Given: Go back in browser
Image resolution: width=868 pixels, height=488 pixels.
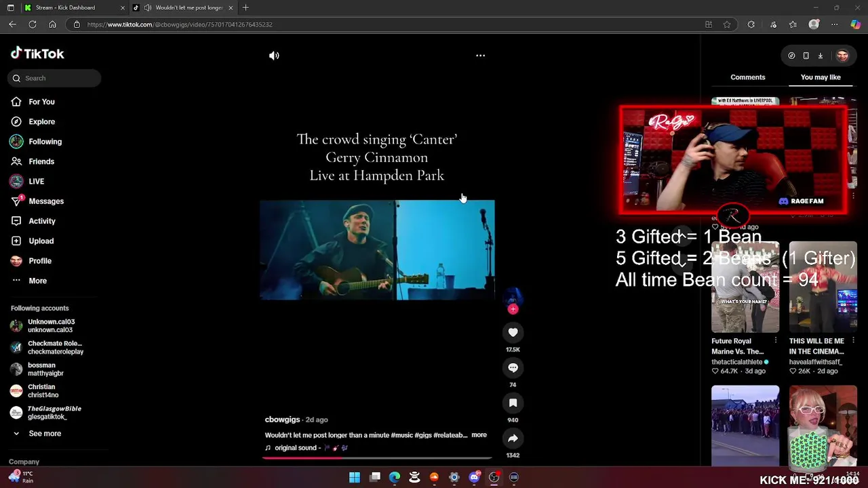Looking at the screenshot, I should click(x=12, y=24).
